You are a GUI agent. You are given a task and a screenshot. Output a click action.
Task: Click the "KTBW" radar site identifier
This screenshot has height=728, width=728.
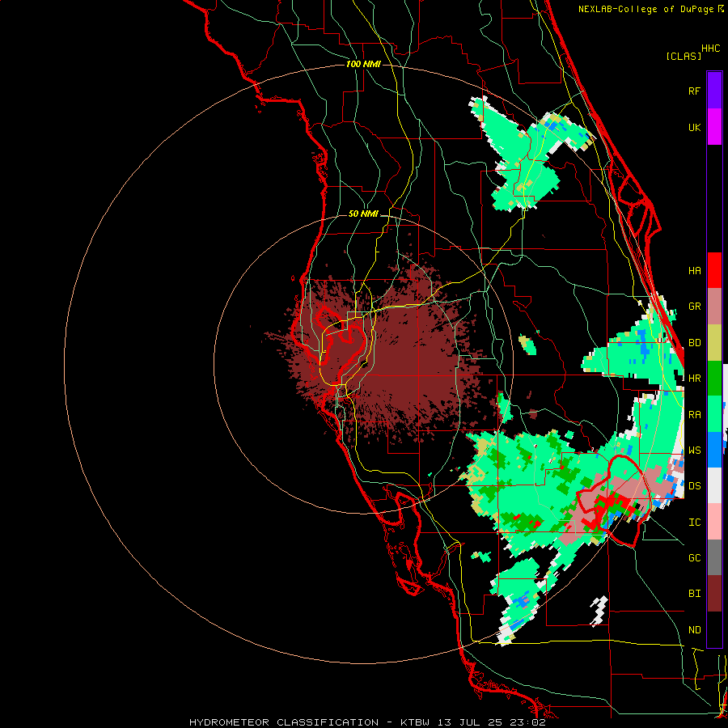click(415, 722)
